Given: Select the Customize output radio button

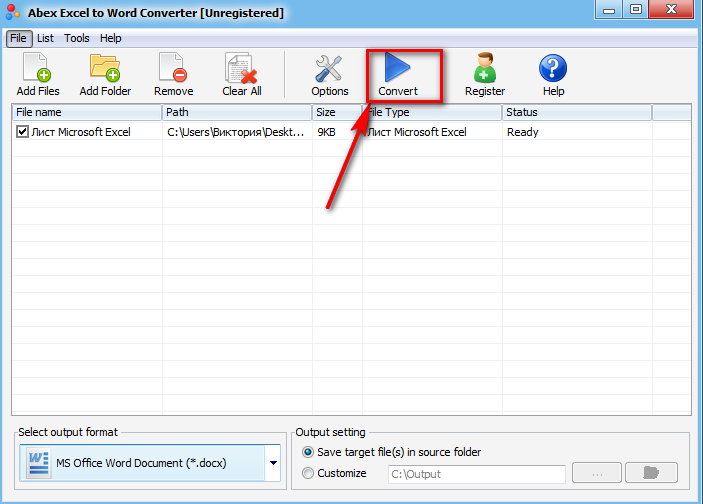Looking at the screenshot, I should (x=308, y=473).
